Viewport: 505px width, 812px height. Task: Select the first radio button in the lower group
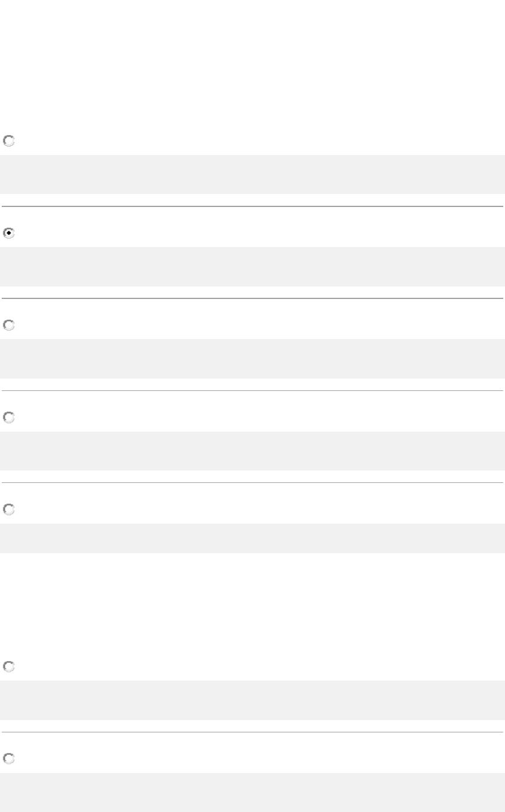point(9,667)
